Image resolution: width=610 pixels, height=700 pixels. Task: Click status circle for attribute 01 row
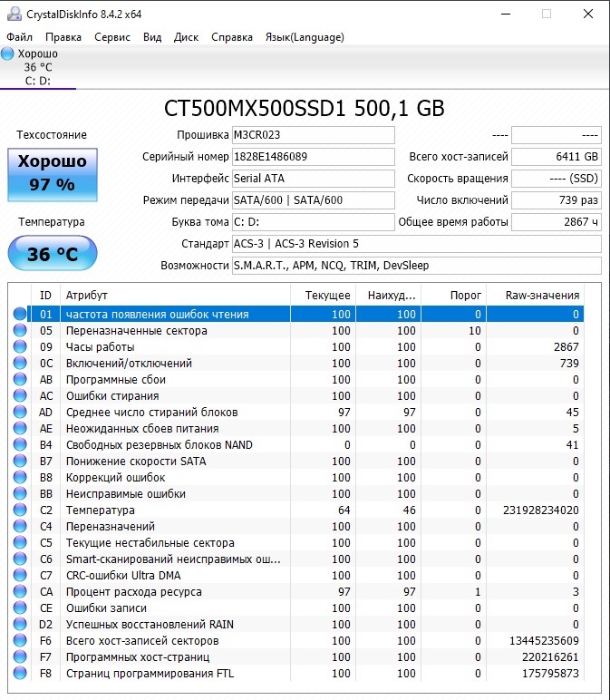tap(20, 314)
